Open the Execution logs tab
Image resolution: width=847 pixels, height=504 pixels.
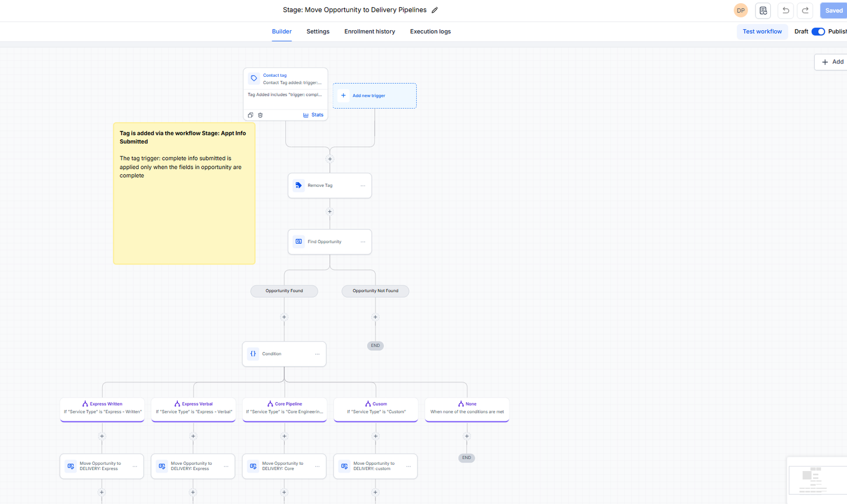[x=430, y=32]
